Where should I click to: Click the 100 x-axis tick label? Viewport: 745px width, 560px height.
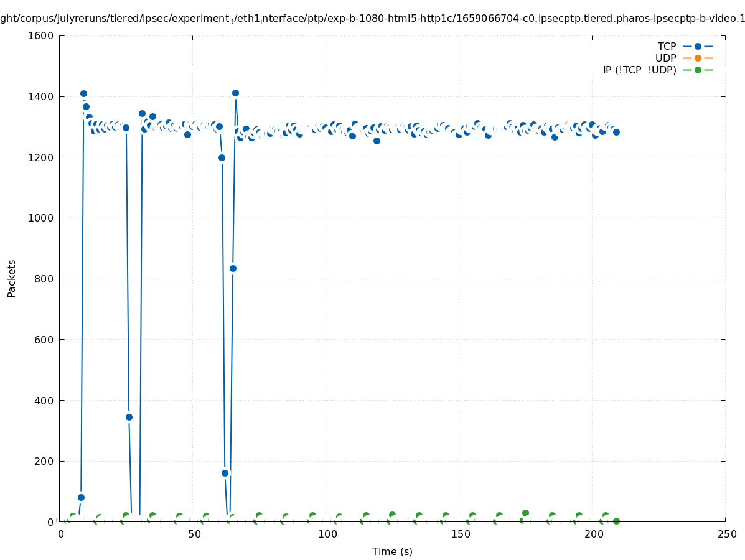pos(327,534)
